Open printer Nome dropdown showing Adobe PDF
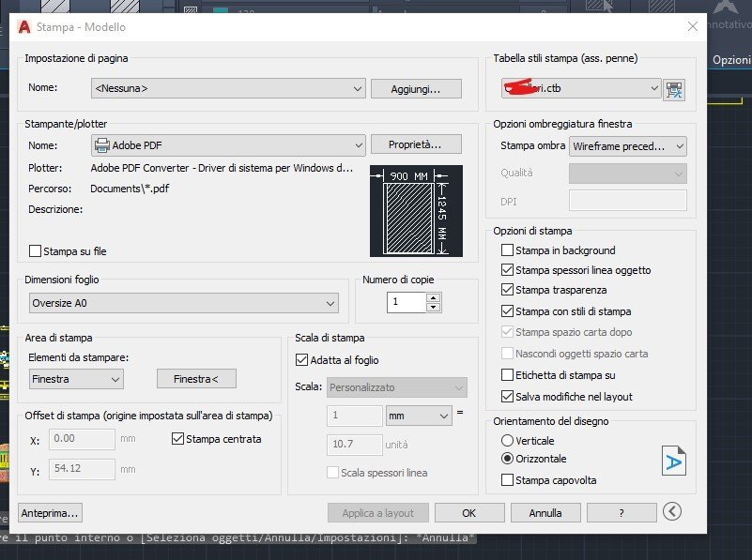 228,145
